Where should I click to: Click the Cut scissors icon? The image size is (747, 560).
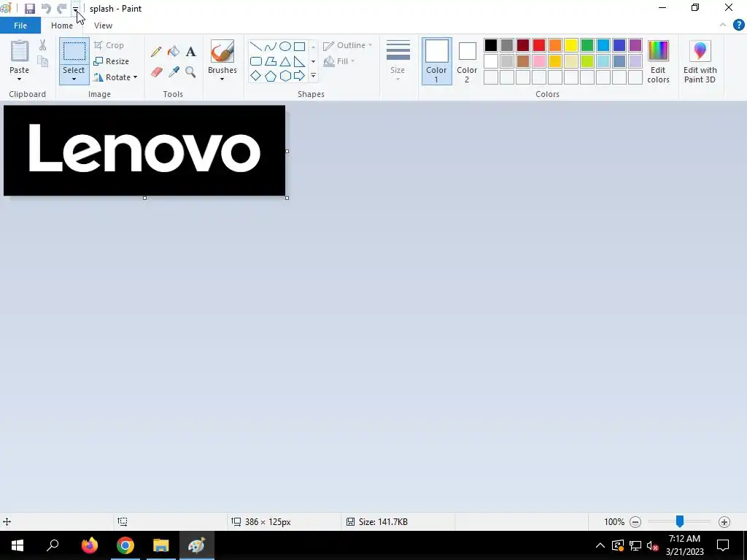pyautogui.click(x=43, y=45)
